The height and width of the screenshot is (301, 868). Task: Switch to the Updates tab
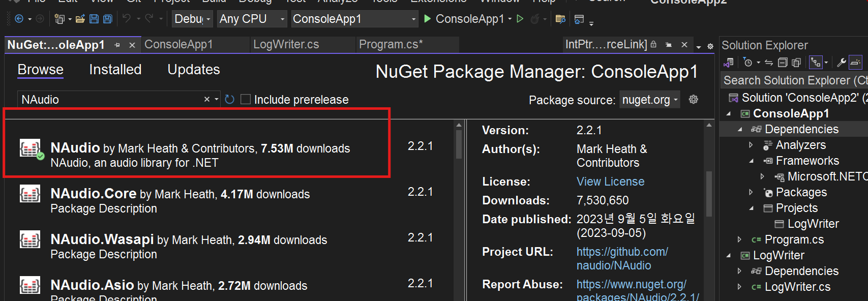pyautogui.click(x=194, y=69)
